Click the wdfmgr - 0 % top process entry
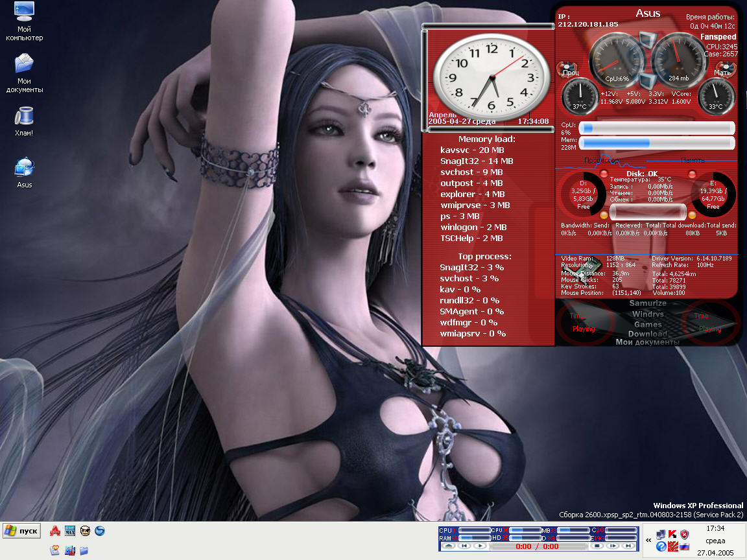Viewport: 747px width, 560px height. pos(469,322)
